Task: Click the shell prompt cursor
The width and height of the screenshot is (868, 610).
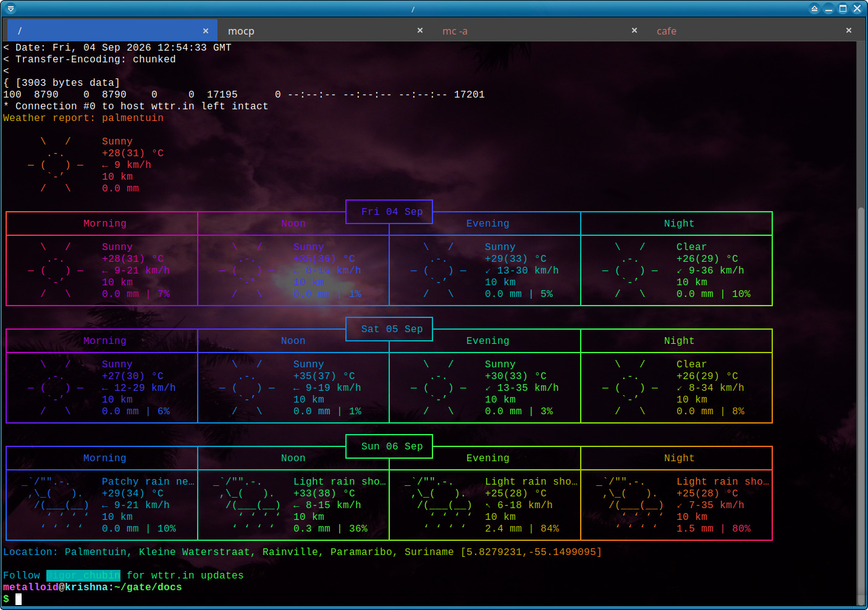Action: point(19,599)
